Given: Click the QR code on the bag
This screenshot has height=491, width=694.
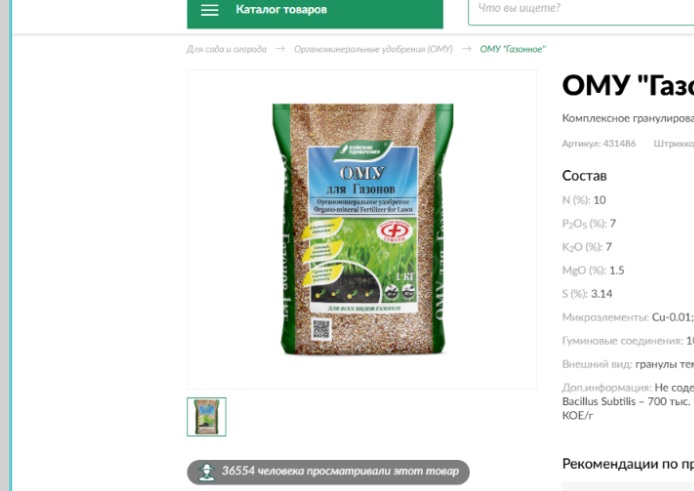Looking at the screenshot, I should pos(321,329).
